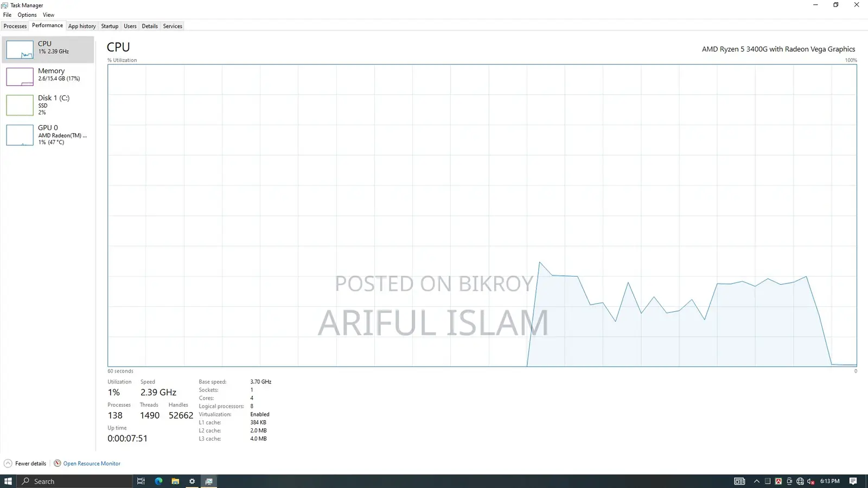Click the red AMD tray icon
The image size is (868, 488).
[778, 481]
